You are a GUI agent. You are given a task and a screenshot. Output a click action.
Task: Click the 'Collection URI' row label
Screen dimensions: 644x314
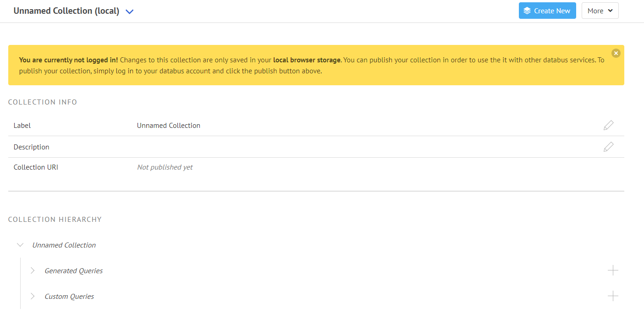[36, 167]
